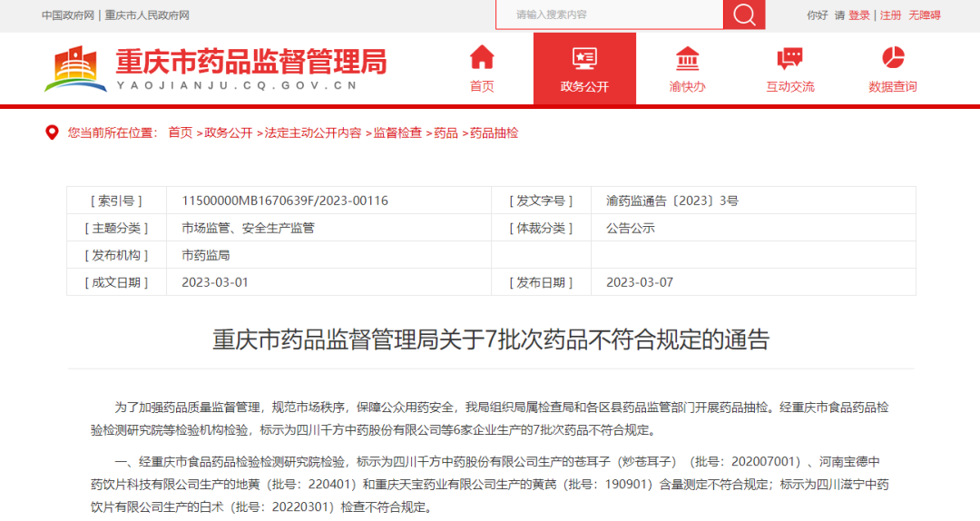Viewport: 980px width, 521px height.
Task: Click the home house icon
Action: point(482,57)
